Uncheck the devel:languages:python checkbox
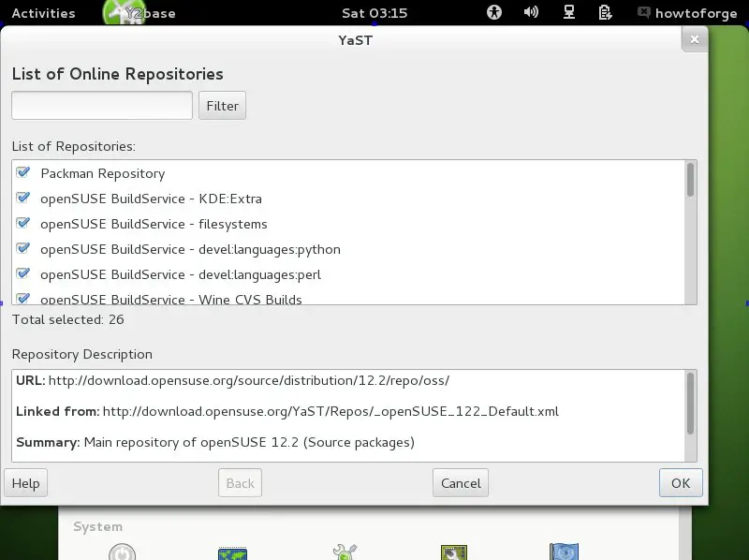The height and width of the screenshot is (560, 749). 22,248
